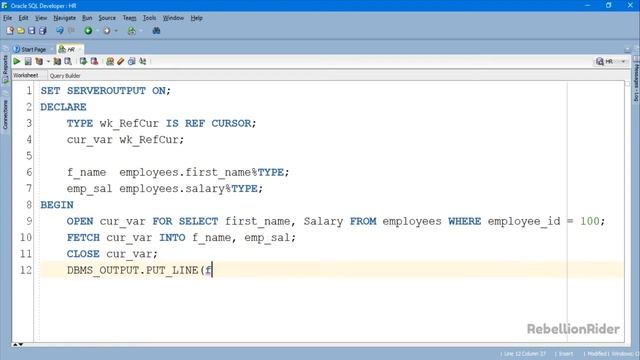Click the SQL History icon
This screenshot has width=640, height=360.
pos(131,61)
